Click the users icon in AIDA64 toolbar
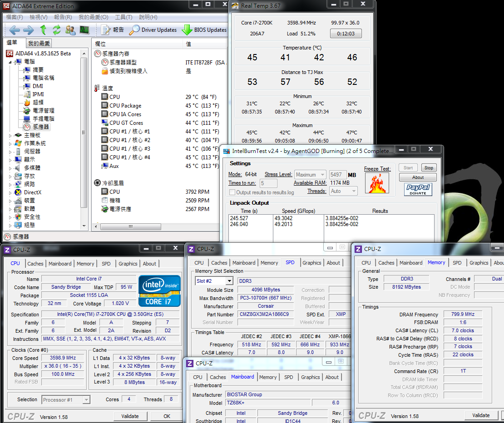Image resolution: width=504 pixels, height=423 pixels. [x=70, y=30]
